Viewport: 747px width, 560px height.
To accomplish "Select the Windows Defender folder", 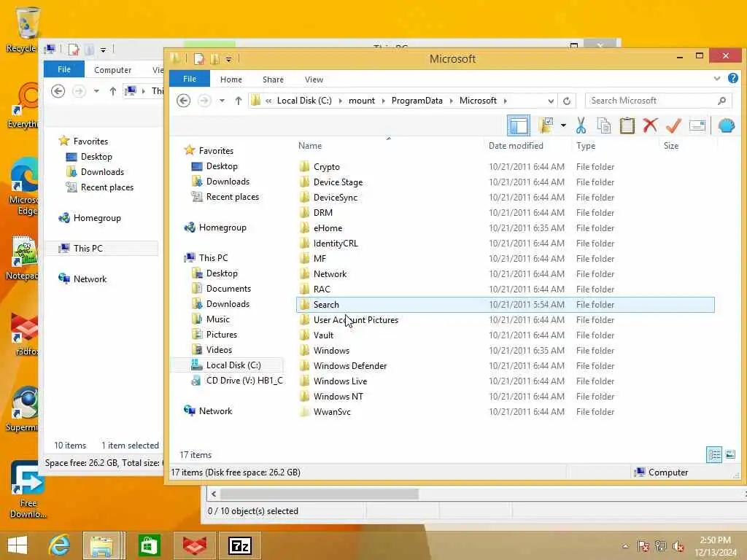I will [506, 366].
